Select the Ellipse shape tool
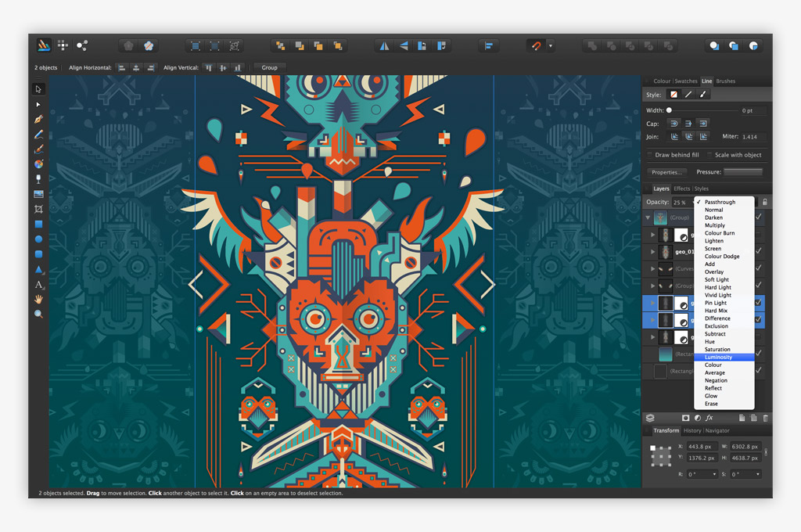This screenshot has width=801, height=532. [x=38, y=239]
